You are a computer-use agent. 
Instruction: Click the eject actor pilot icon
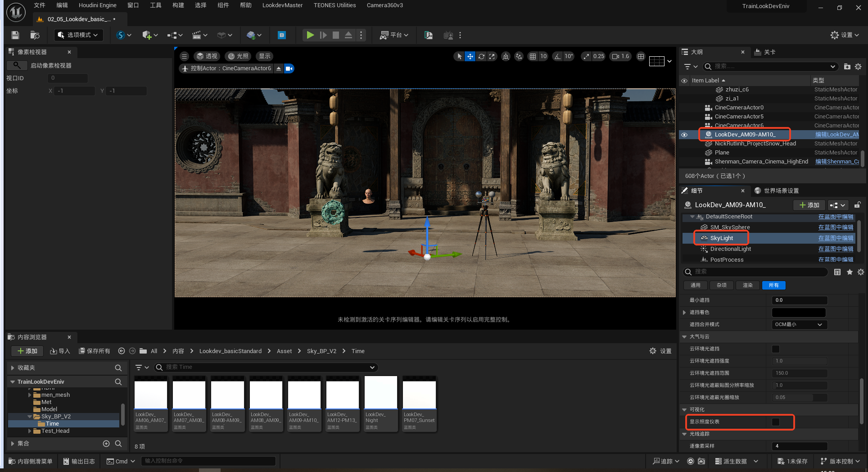click(279, 68)
